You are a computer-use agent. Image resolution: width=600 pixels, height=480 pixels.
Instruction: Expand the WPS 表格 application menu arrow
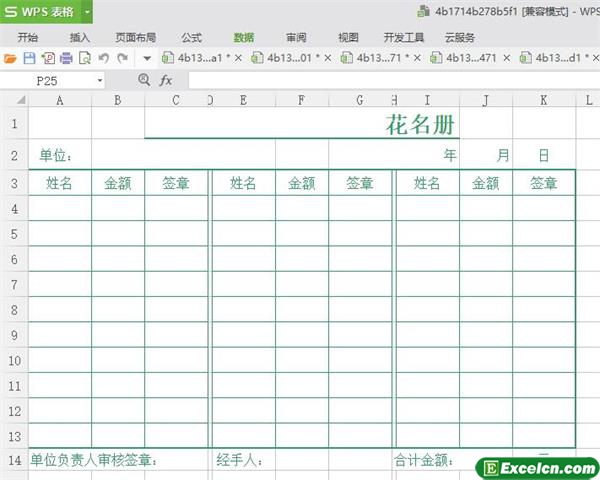click(x=87, y=12)
